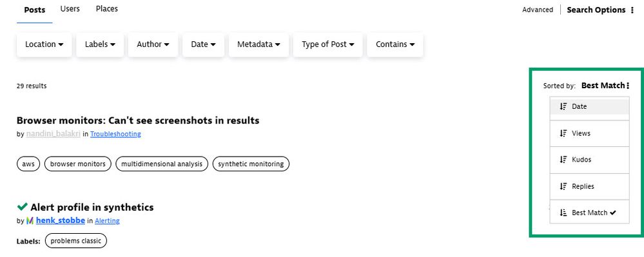This screenshot has height=257, width=644.
Task: Click the green solved checkmark icon
Action: 22,207
